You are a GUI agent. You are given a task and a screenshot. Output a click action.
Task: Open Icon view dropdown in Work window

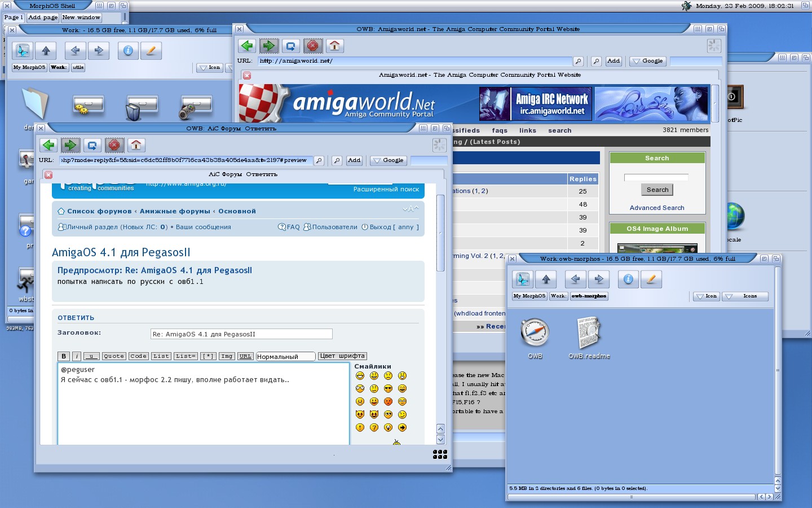click(x=210, y=68)
